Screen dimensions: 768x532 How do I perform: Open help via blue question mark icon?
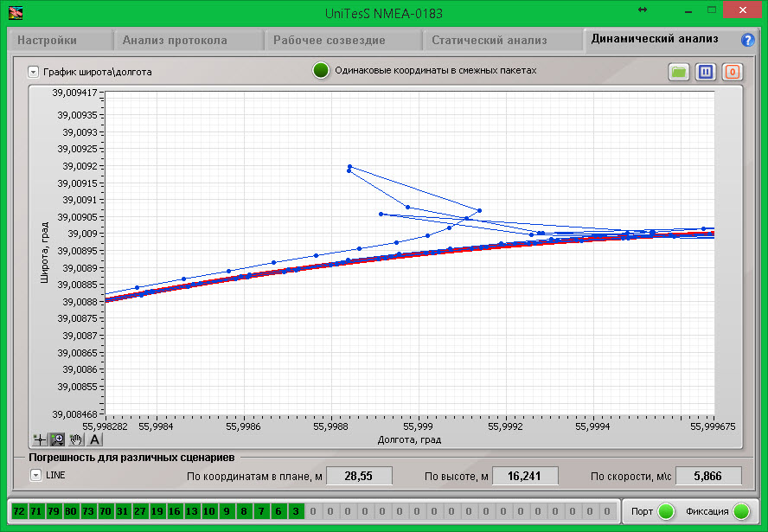[748, 40]
